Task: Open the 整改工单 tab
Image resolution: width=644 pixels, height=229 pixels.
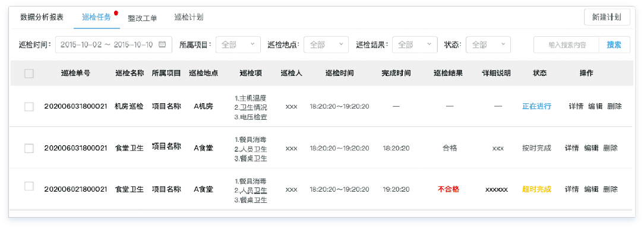Action: [x=142, y=18]
